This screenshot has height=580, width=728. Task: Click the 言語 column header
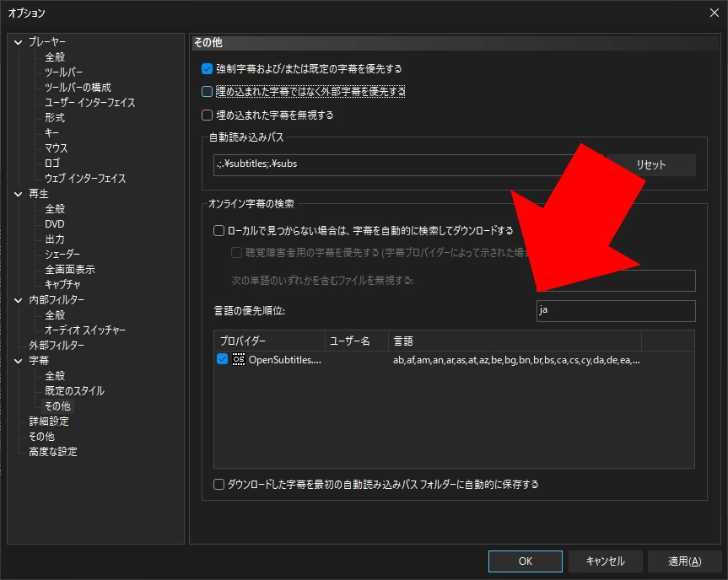coord(515,341)
